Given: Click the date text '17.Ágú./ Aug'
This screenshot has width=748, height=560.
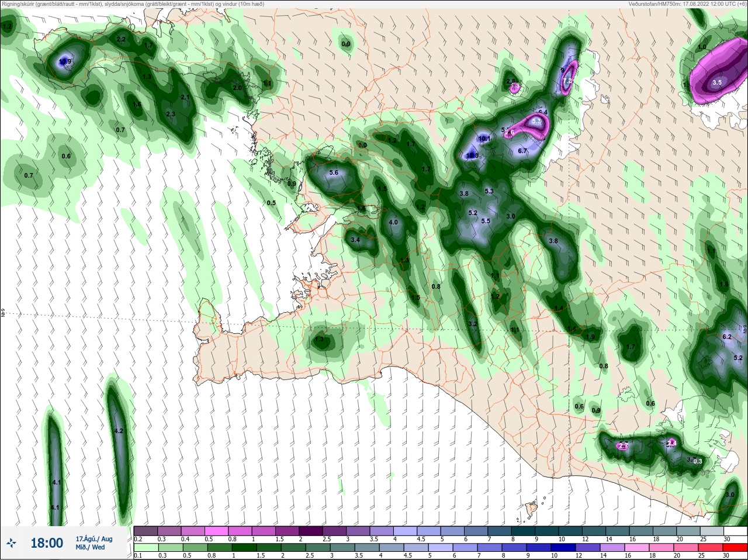Looking at the screenshot, I should 94,539.
